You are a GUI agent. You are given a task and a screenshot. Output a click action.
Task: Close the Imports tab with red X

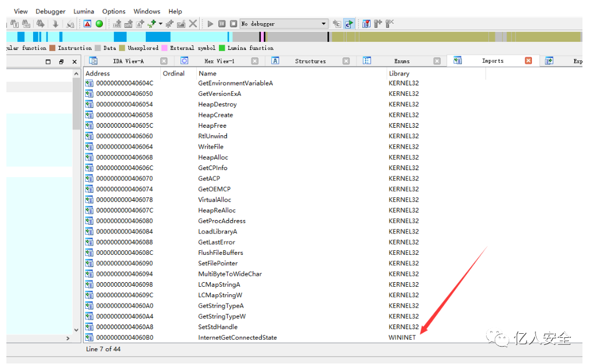tap(528, 60)
